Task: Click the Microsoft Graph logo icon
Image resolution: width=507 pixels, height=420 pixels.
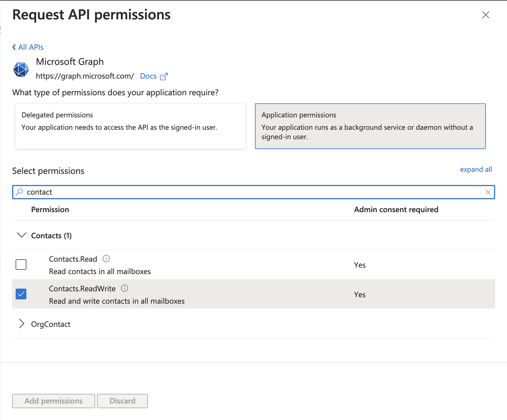Action: [21, 69]
